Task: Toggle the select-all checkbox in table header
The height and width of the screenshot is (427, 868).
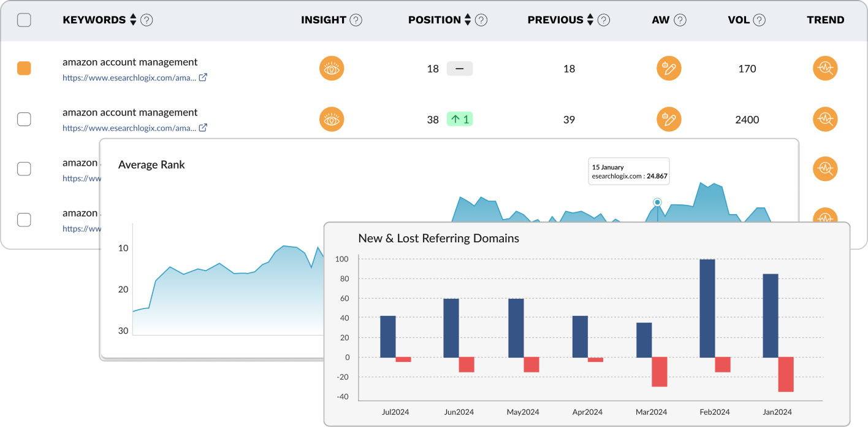Action: pos(24,19)
